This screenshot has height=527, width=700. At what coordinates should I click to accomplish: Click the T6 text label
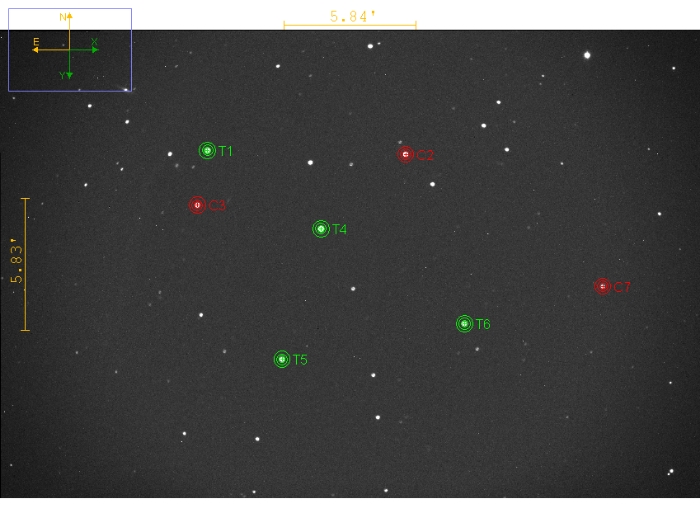(483, 325)
